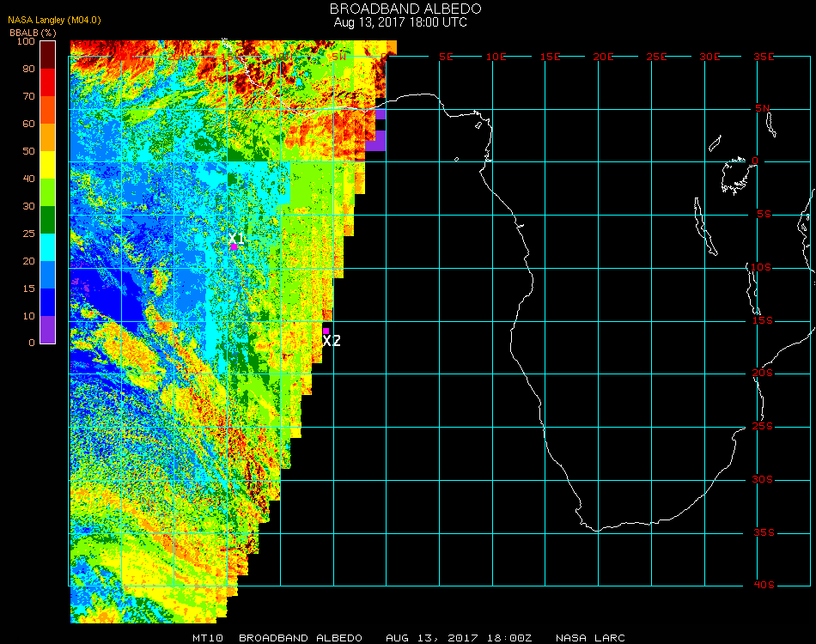
Task: Click the 20E longitude label
Action: coord(604,57)
